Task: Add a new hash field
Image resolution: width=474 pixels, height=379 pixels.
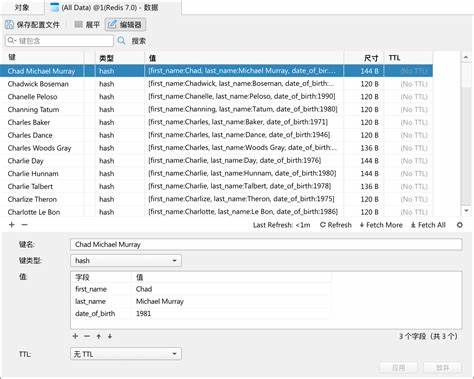Action: [75, 336]
